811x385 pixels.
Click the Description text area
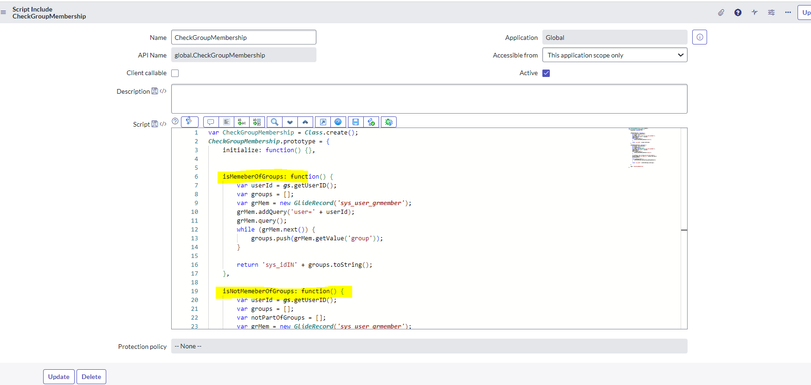(429, 99)
